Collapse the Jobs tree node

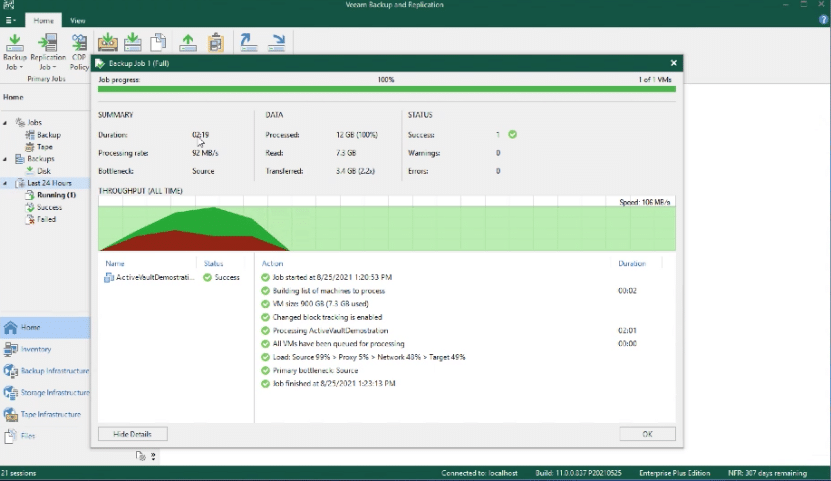5,122
